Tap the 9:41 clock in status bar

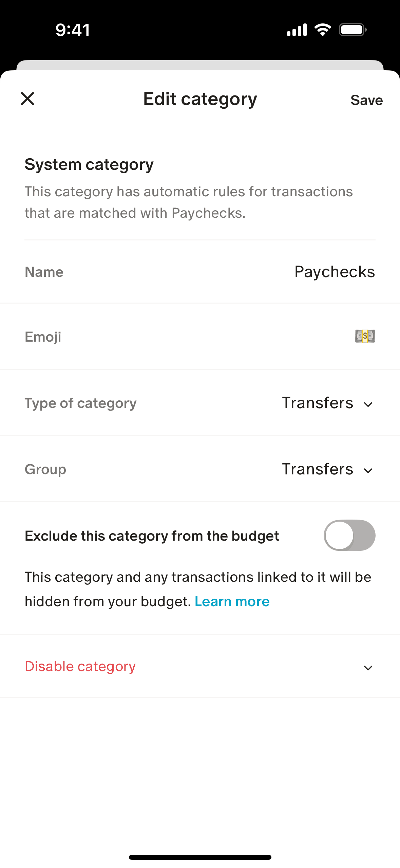point(73,30)
